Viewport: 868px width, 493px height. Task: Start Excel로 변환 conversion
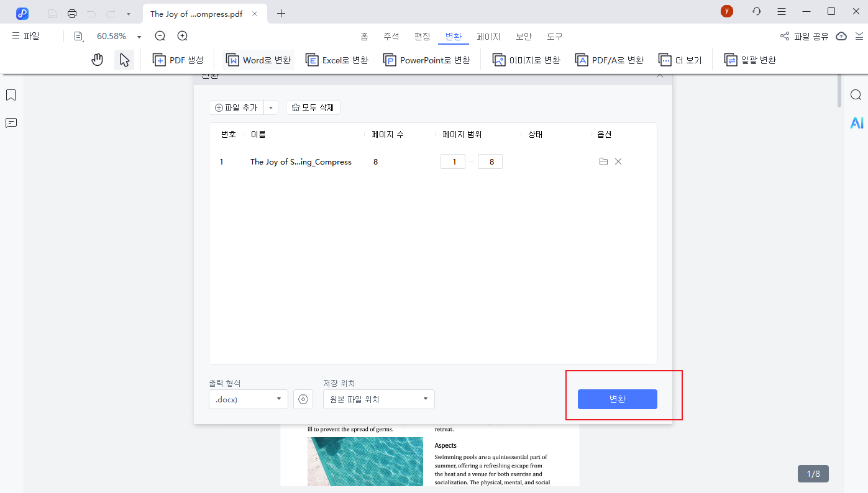pos(336,59)
